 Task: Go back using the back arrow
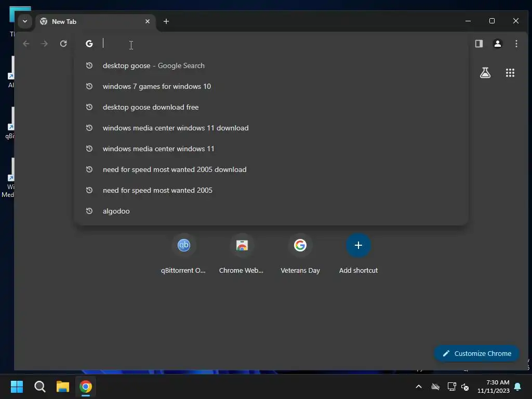coord(26,44)
